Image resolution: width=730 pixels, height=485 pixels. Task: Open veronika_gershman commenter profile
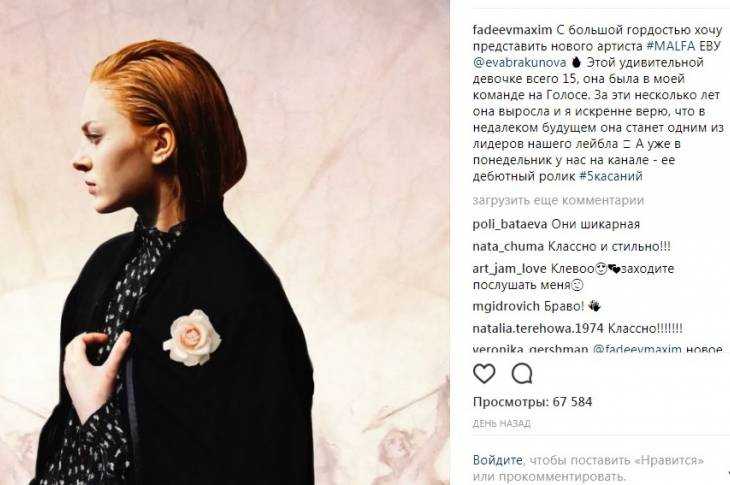point(530,349)
